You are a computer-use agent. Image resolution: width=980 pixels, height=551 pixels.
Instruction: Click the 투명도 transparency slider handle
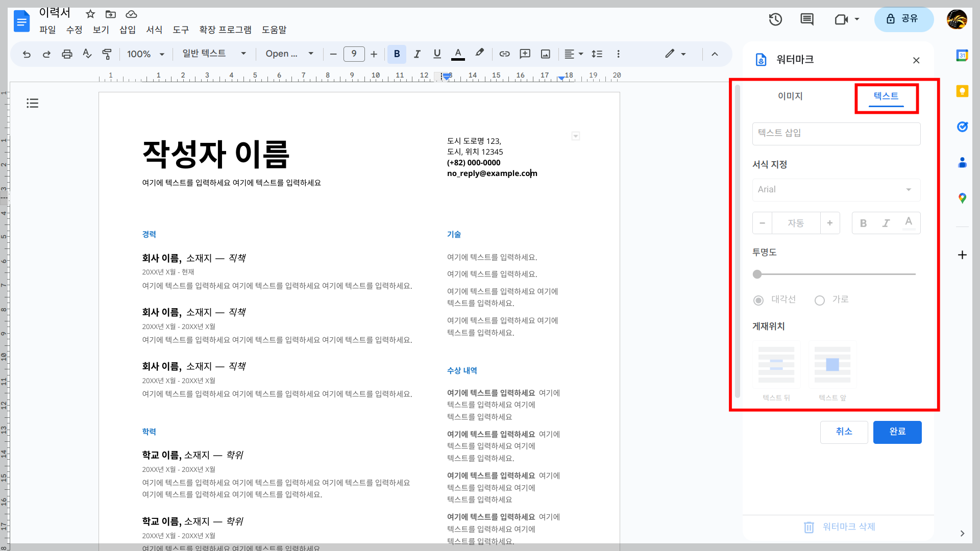coord(757,274)
